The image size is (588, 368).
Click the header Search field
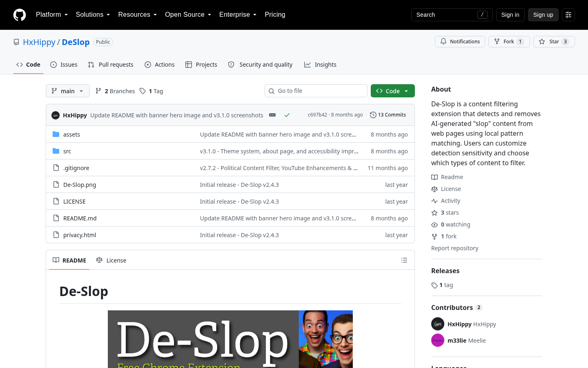tap(452, 15)
